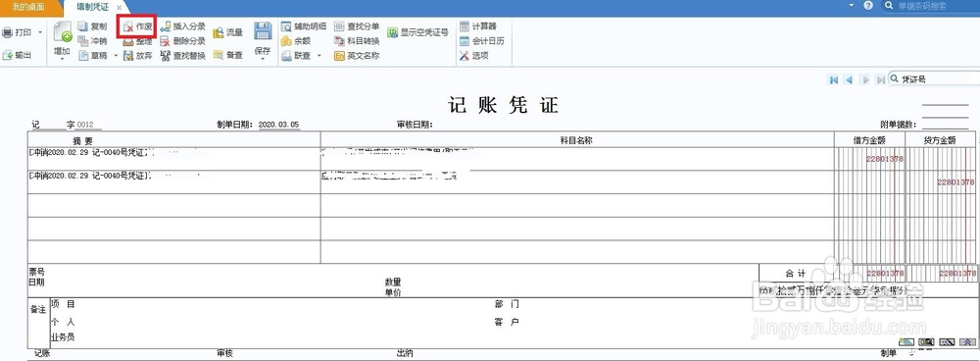This screenshot has height=361, width=980.
Task: Click 英文名称 English name button
Action: (x=357, y=56)
